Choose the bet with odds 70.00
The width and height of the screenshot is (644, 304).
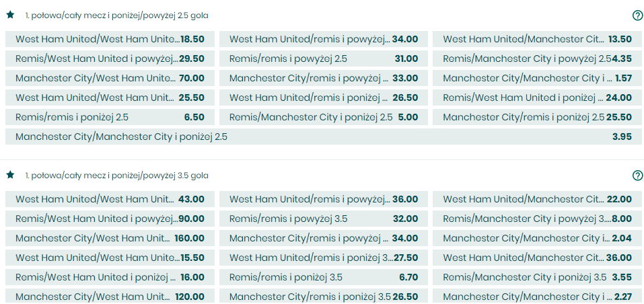tap(110, 79)
